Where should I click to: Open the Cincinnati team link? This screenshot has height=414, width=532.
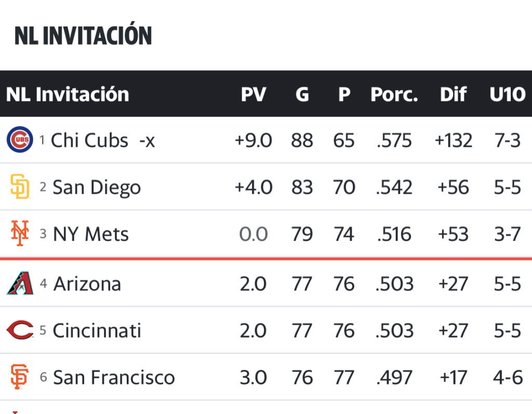tap(97, 331)
